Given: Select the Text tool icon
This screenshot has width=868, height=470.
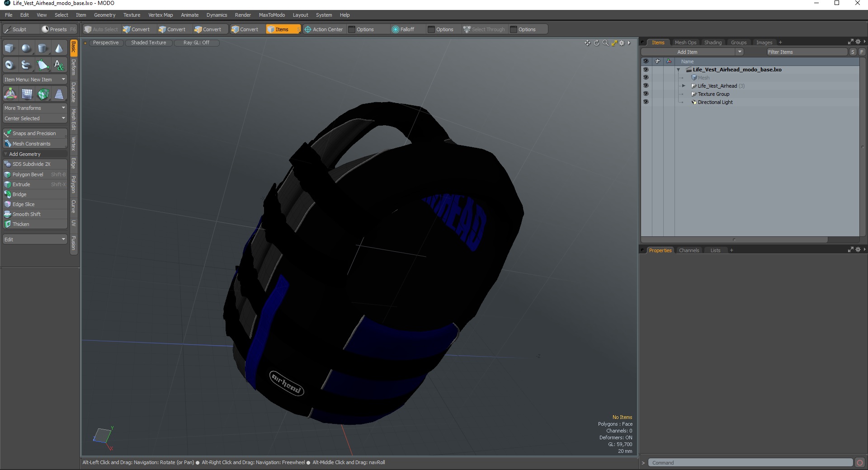Looking at the screenshot, I should coord(59,65).
